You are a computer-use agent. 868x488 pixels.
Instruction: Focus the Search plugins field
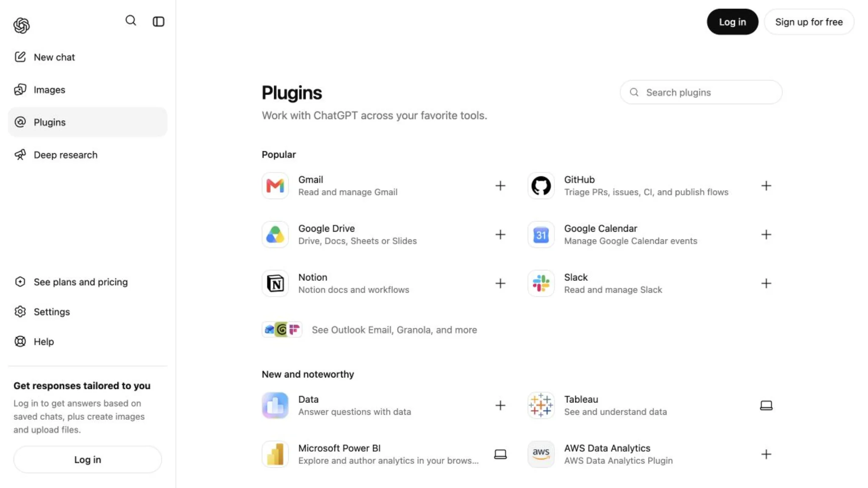pyautogui.click(x=701, y=92)
